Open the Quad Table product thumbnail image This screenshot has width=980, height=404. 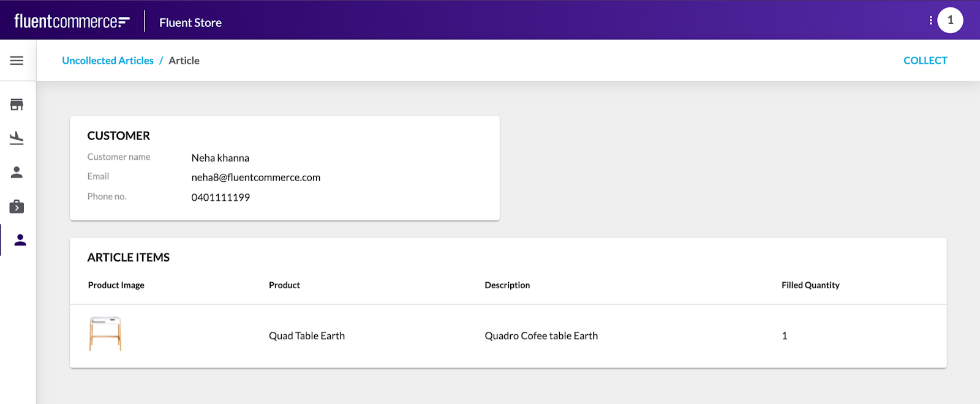[x=105, y=334]
